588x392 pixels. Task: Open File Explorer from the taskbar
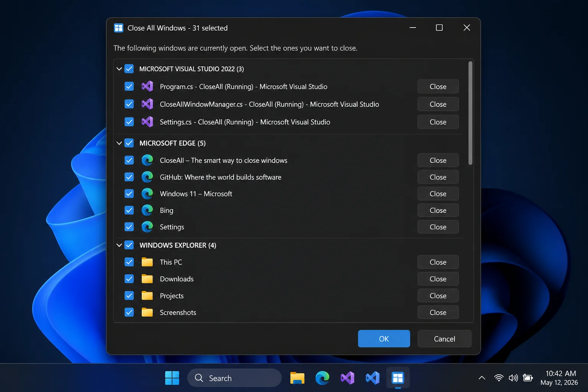pos(297,378)
